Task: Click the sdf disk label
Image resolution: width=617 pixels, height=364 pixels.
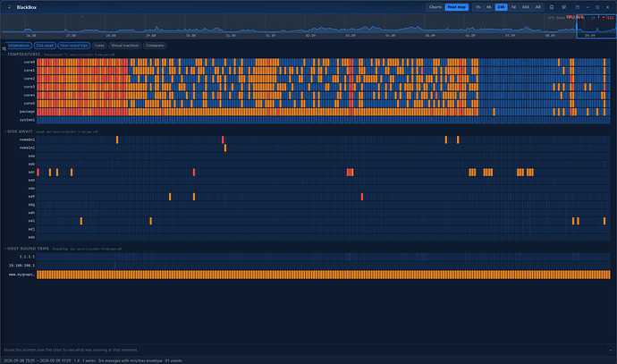Action: 31,197
